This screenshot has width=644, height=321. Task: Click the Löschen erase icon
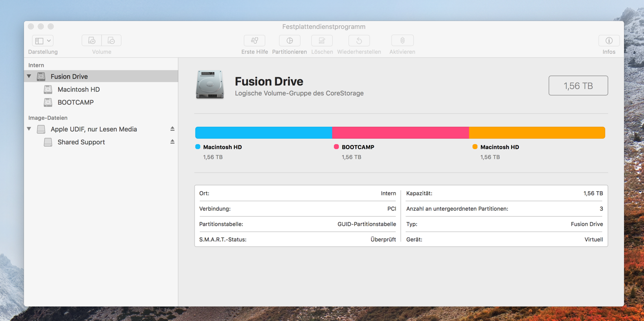click(322, 41)
